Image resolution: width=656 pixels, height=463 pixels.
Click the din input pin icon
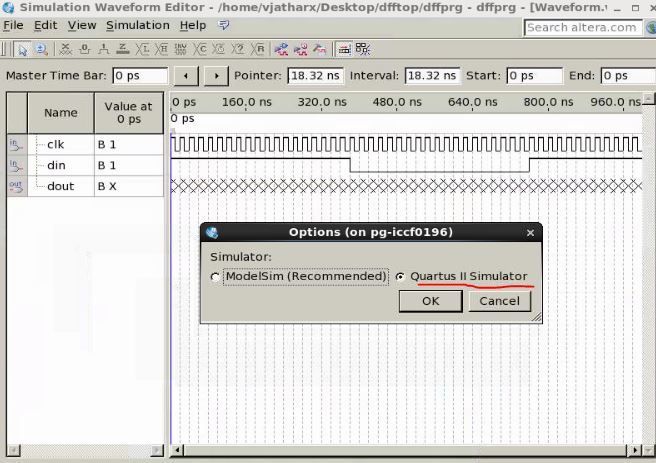16,166
